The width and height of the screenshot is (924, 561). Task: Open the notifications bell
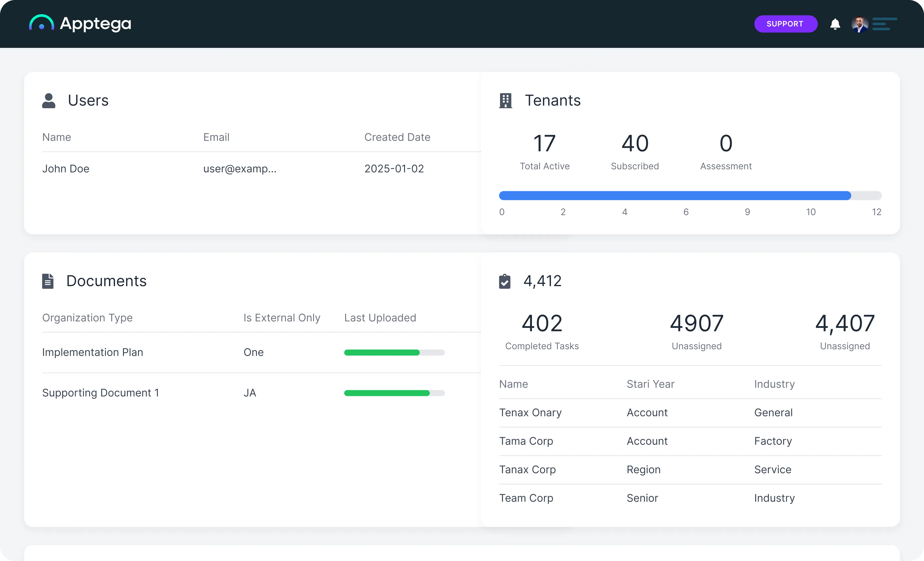pos(835,24)
